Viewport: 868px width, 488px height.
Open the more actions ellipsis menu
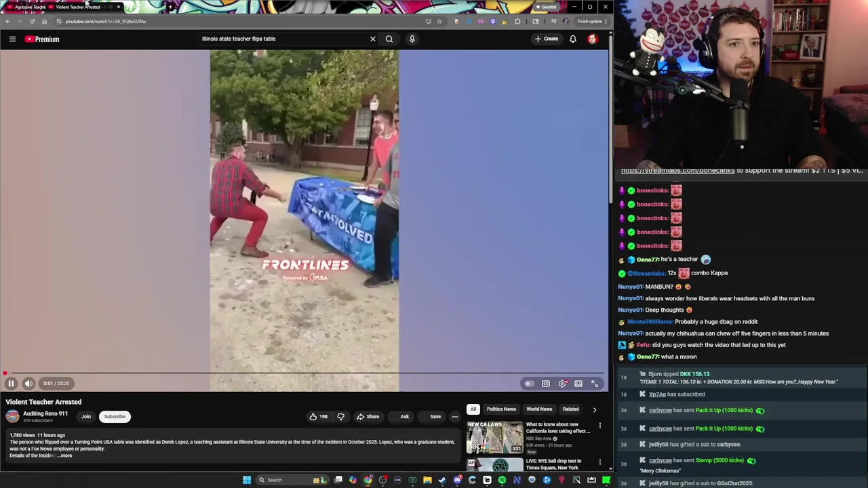[455, 417]
